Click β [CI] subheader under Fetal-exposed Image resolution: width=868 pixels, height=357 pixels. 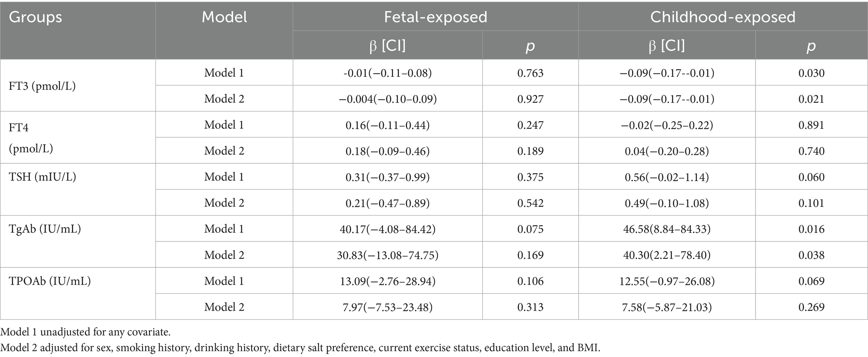tap(387, 46)
